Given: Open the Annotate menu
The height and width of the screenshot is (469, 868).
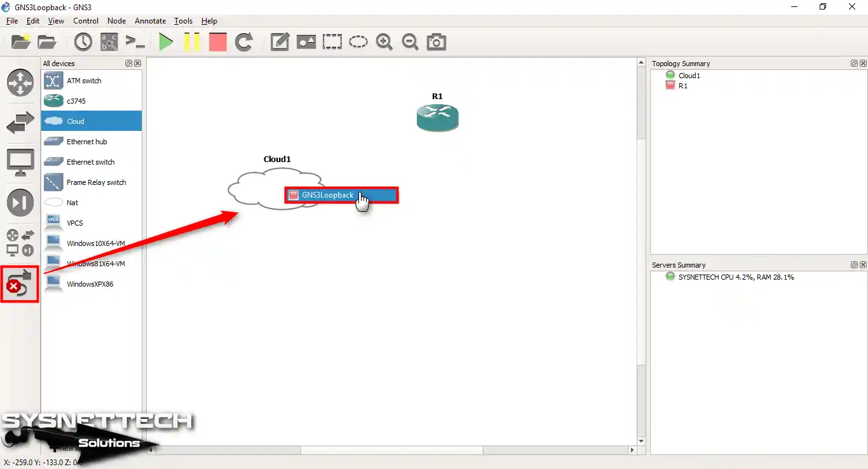Looking at the screenshot, I should point(150,21).
